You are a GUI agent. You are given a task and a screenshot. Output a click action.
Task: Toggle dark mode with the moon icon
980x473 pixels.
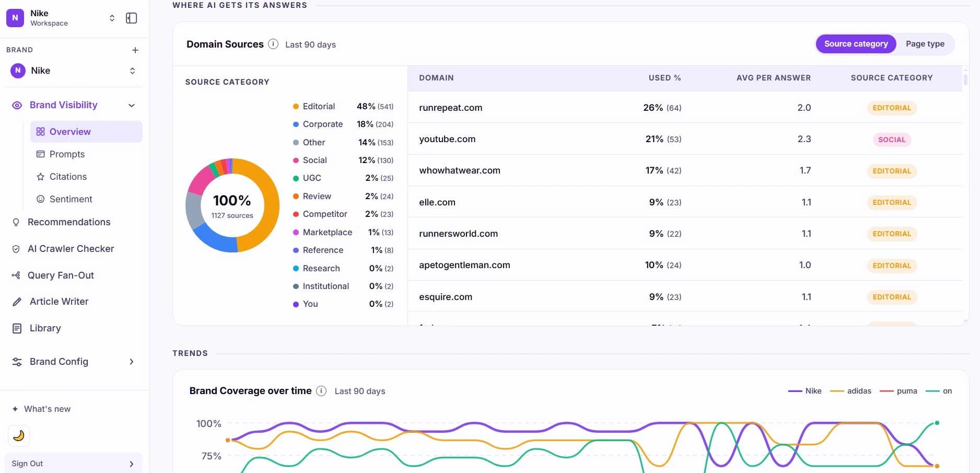[19, 435]
